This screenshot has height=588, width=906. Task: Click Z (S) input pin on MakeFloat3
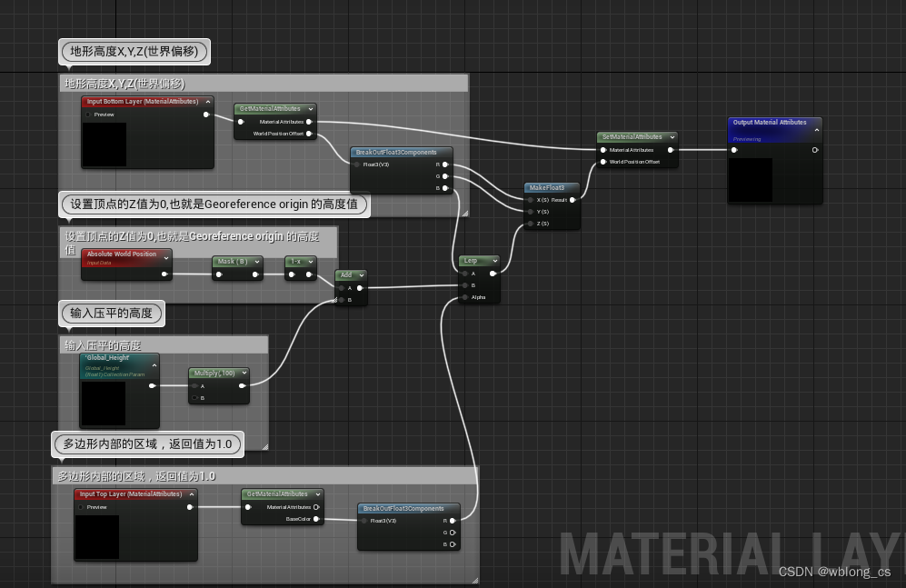531,224
